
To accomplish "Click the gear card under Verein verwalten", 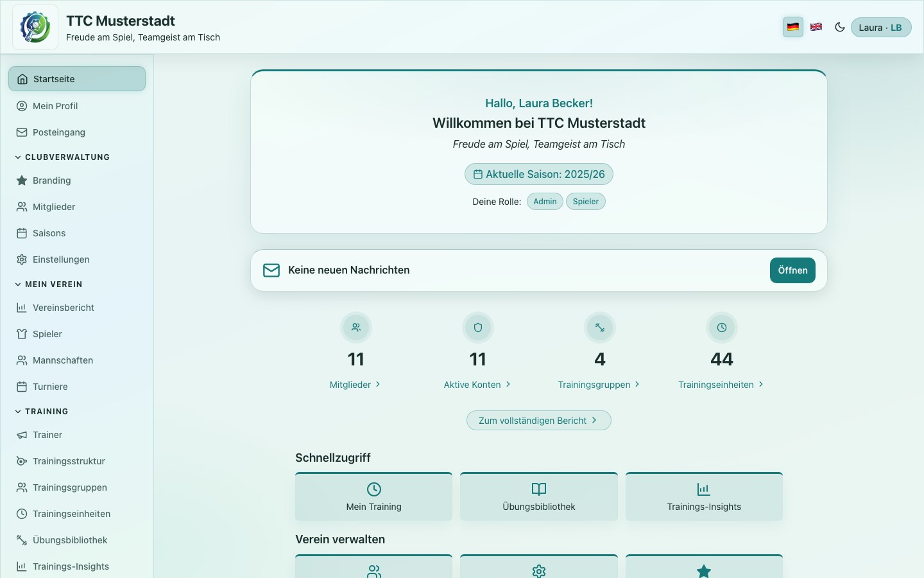I will pos(539,566).
